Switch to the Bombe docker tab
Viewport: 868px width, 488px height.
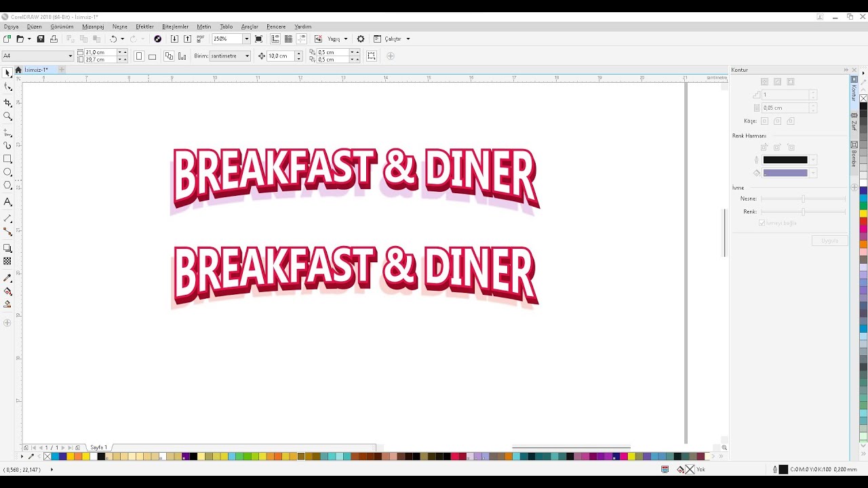click(854, 154)
